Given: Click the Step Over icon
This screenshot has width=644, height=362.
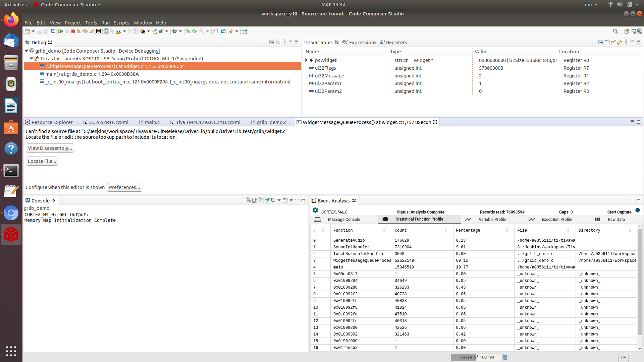Looking at the screenshot, I should (85, 31).
